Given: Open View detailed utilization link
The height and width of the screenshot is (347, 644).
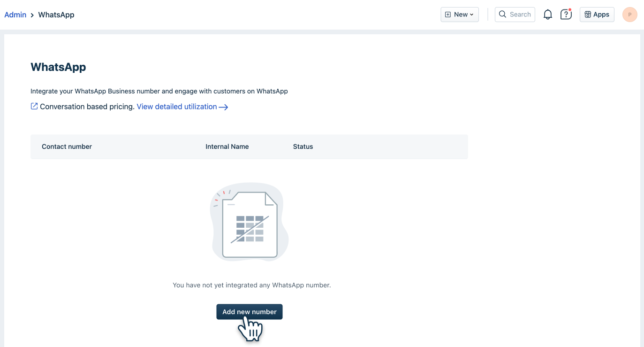Looking at the screenshot, I should (x=177, y=107).
